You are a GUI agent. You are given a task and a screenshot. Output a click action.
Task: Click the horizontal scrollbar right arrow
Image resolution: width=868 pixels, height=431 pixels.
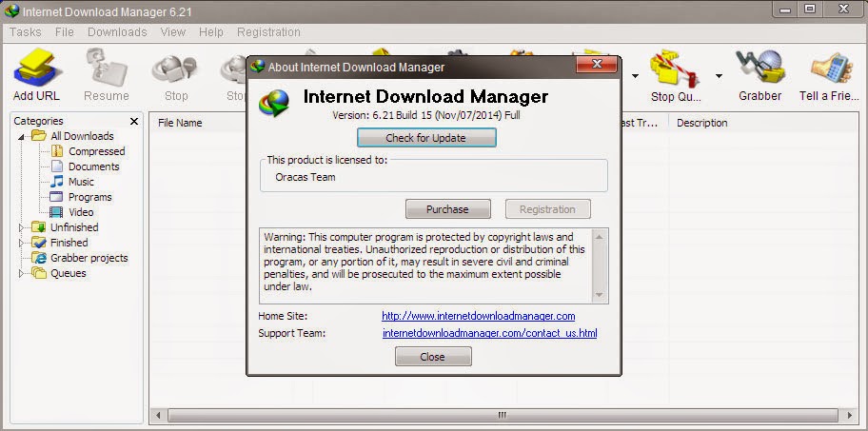click(x=849, y=415)
